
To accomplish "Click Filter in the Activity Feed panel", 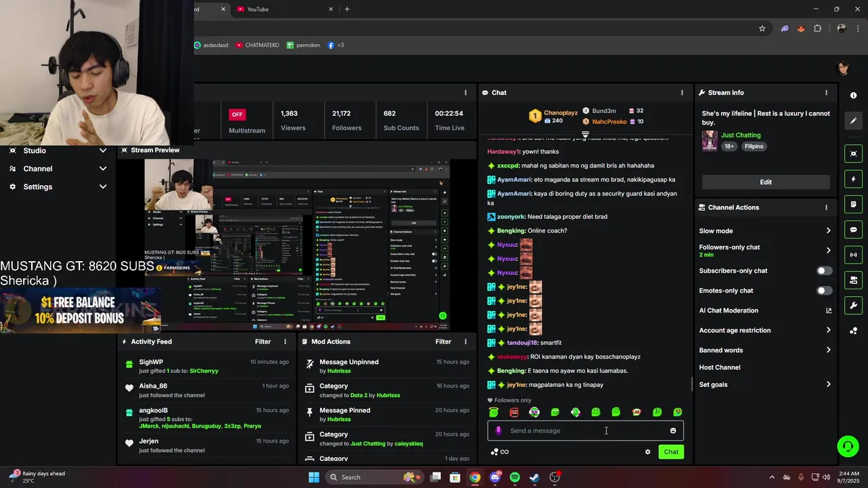I will 262,342.
